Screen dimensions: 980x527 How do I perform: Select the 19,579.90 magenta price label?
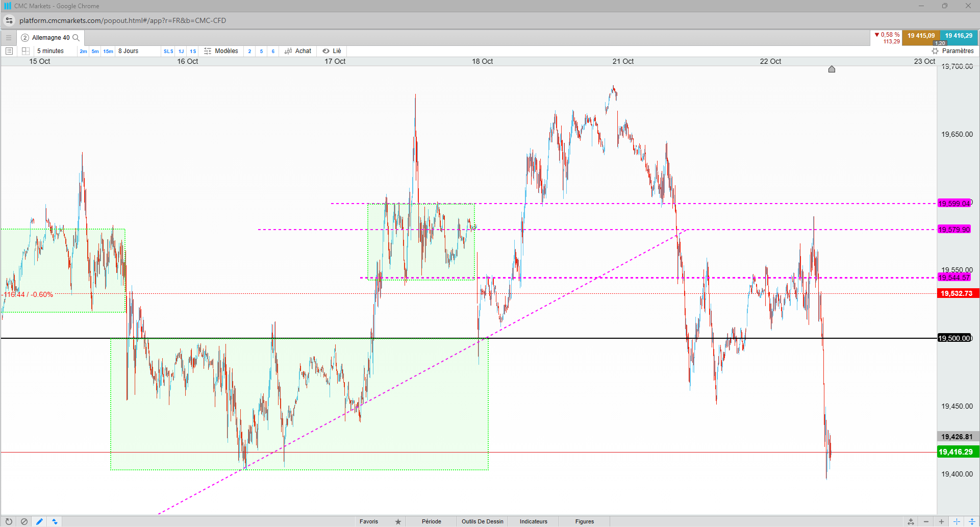[954, 230]
